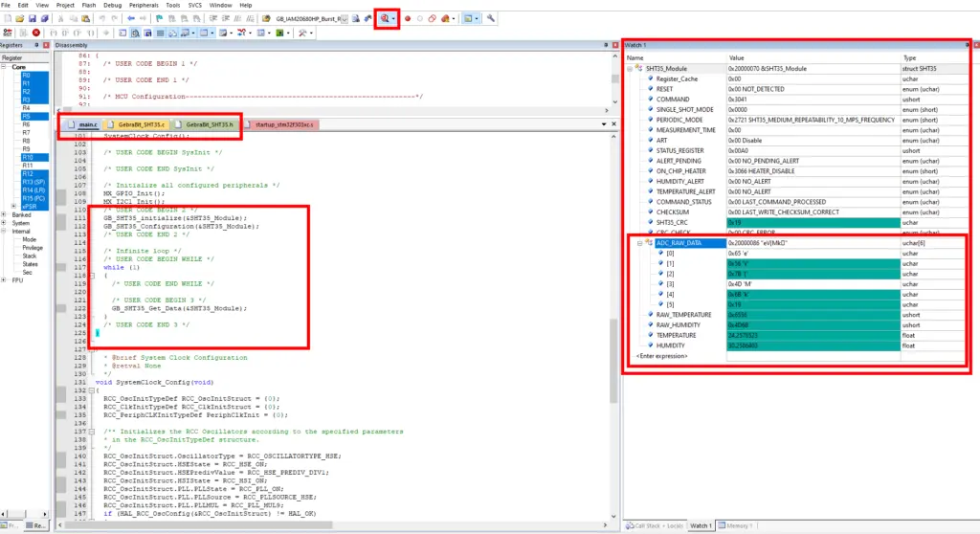980x534 pixels.
Task: Open the editor tab list dropdown arrow
Action: coord(604,124)
